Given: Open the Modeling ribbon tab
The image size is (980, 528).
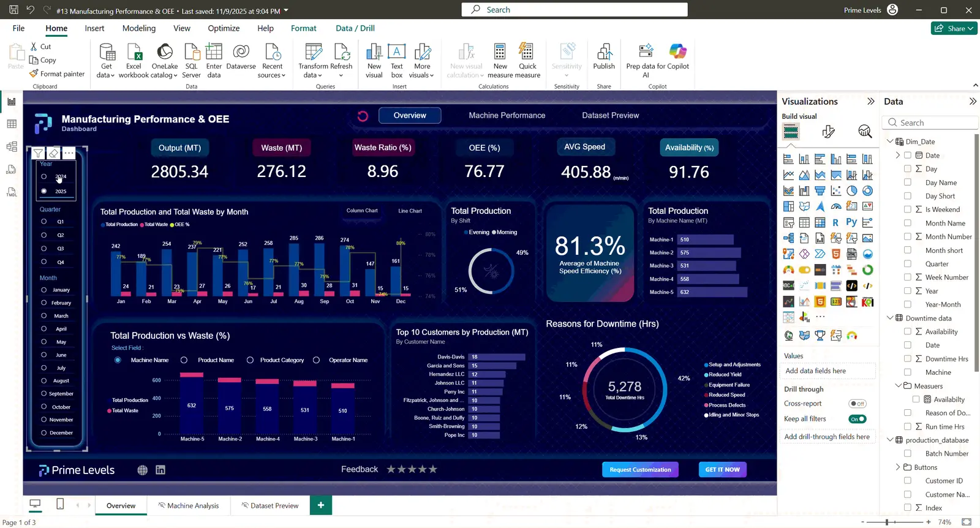Looking at the screenshot, I should coord(139,28).
